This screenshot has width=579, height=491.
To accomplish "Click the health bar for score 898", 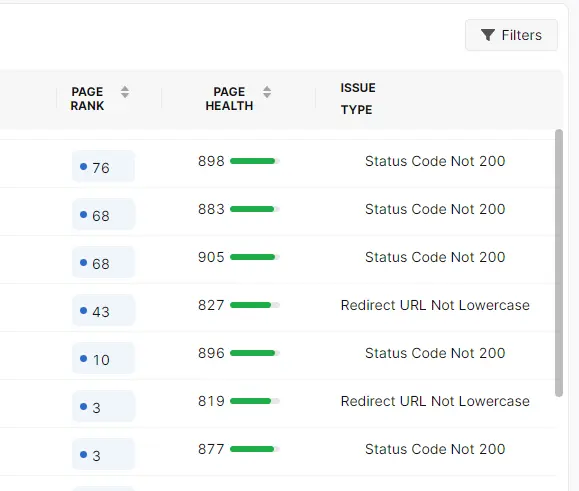I will (x=255, y=161).
